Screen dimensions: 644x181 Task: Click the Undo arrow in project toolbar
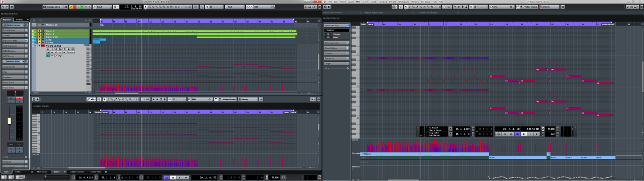pyautogui.click(x=3, y=7)
